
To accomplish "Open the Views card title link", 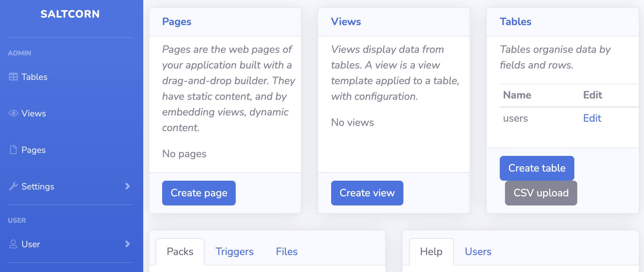I will pyautogui.click(x=346, y=22).
